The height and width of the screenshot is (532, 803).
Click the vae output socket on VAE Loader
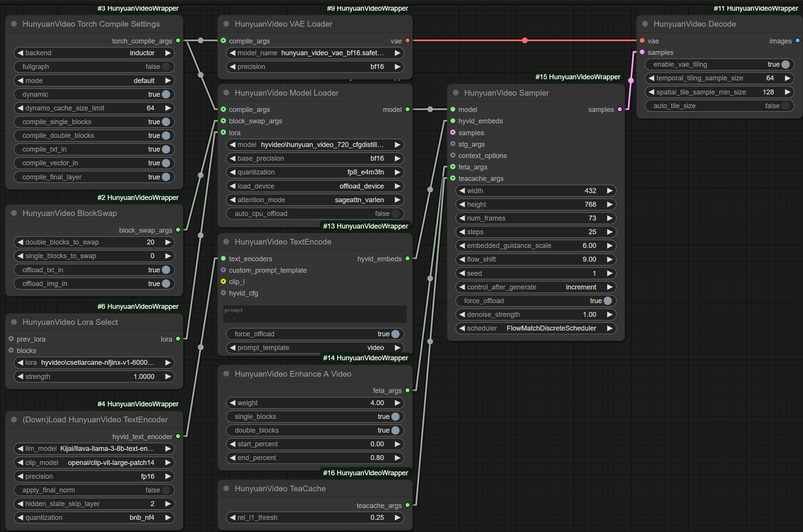point(408,40)
